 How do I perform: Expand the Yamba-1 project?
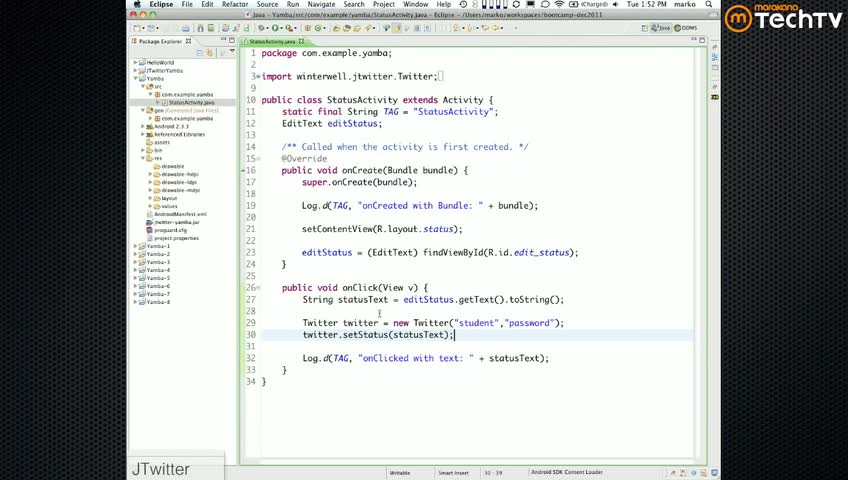135,246
